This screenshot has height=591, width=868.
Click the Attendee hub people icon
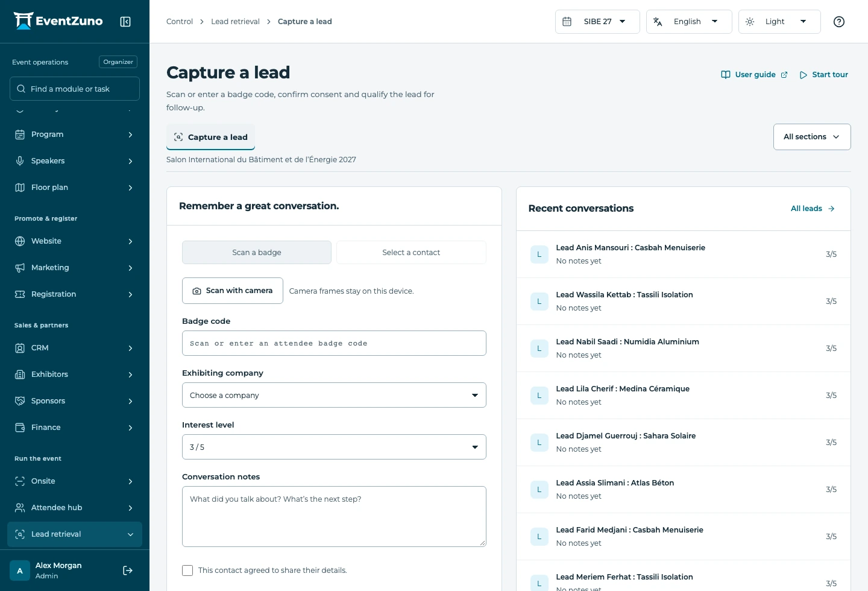20,508
